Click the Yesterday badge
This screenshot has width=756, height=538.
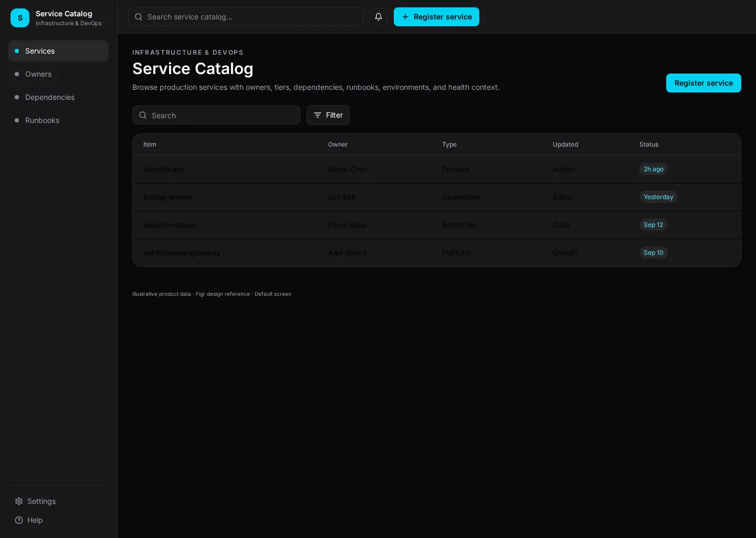(658, 197)
